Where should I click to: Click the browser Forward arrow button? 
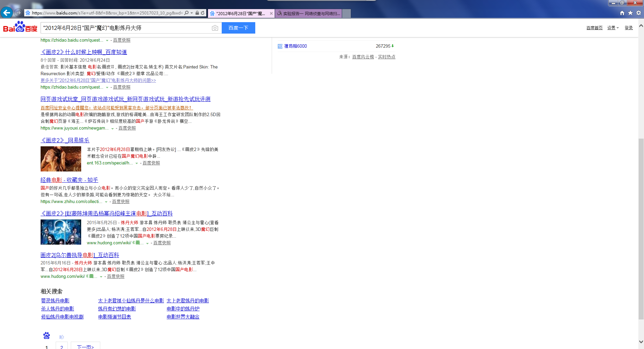click(18, 13)
